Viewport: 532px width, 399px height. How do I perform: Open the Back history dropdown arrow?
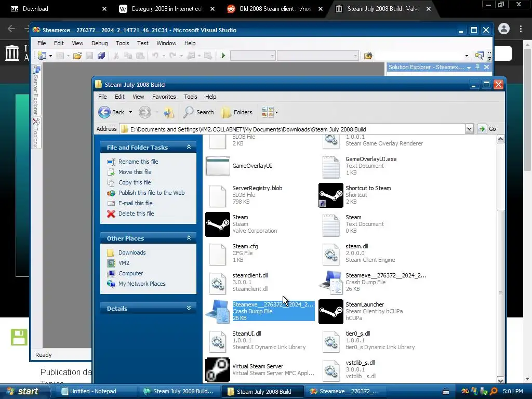(x=130, y=112)
